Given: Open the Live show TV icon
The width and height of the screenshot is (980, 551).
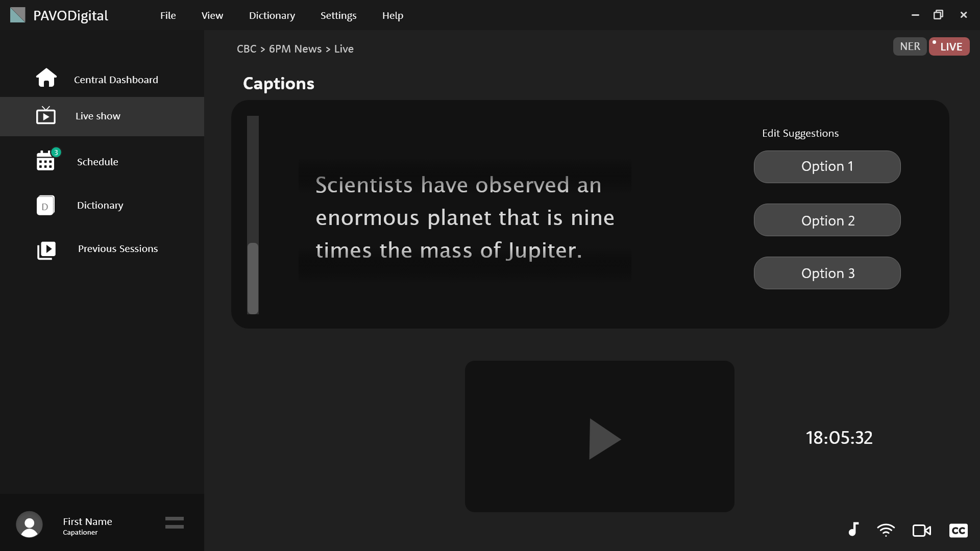Looking at the screenshot, I should (46, 116).
